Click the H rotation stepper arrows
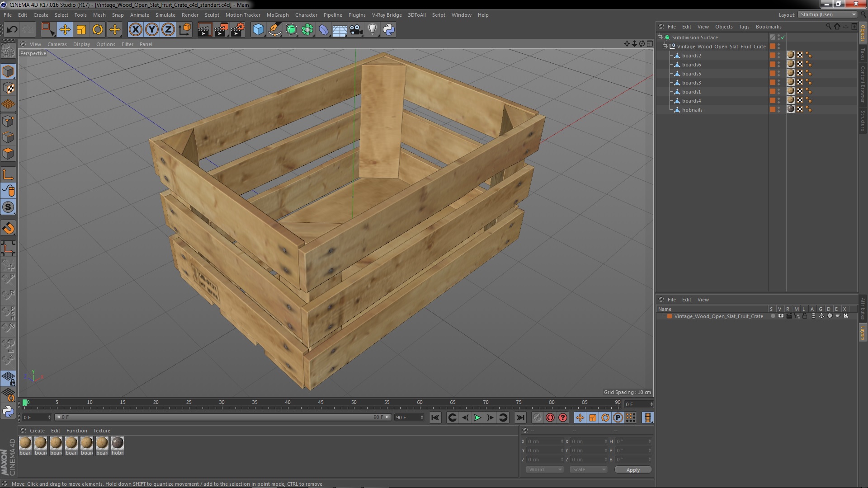The height and width of the screenshot is (488, 868). pyautogui.click(x=650, y=441)
